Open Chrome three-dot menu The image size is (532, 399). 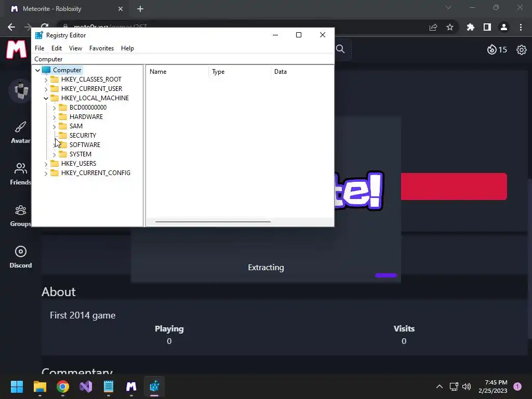(521, 27)
